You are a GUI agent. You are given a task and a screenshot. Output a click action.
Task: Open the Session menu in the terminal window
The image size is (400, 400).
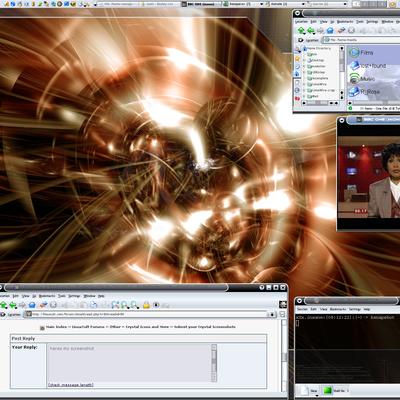302,309
